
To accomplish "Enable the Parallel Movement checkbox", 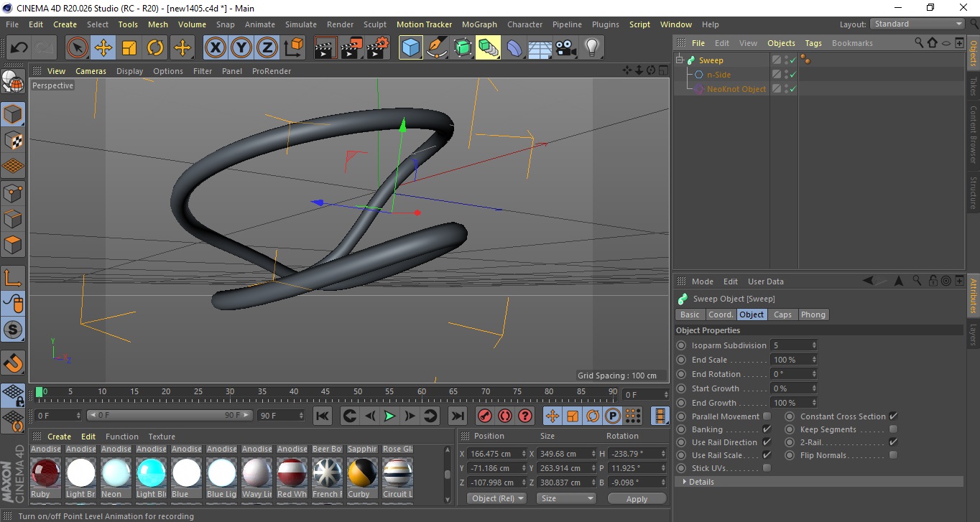I will 767,416.
